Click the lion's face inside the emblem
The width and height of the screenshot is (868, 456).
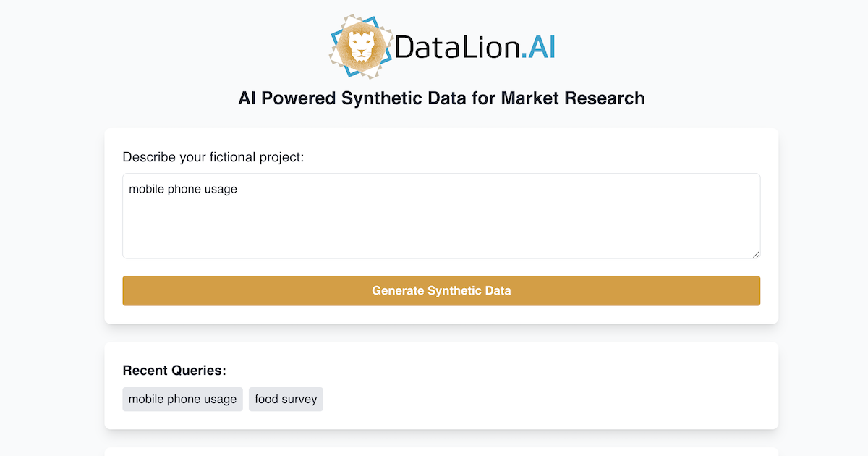pyautogui.click(x=359, y=45)
